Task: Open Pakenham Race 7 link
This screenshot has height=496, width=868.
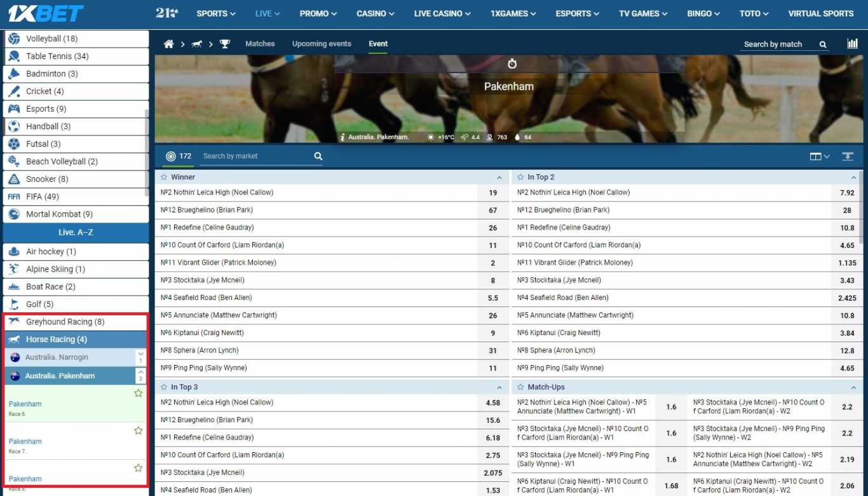Action: [25, 441]
